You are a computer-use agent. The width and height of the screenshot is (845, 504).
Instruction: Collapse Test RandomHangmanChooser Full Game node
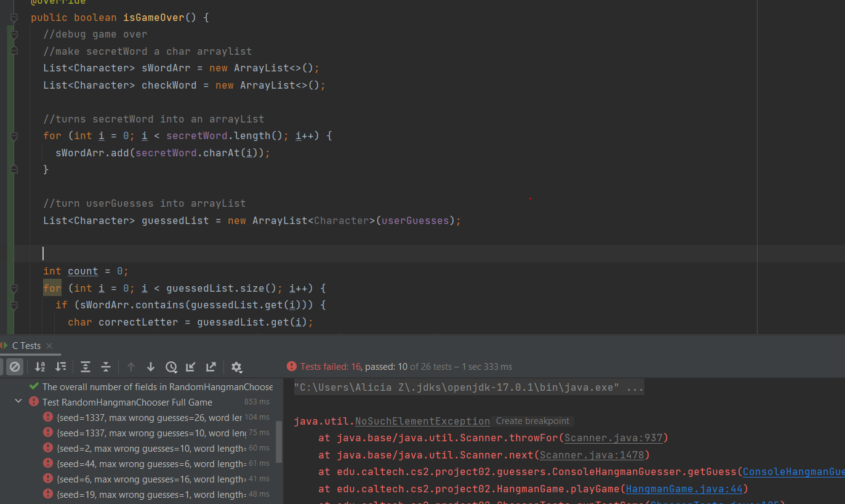coord(18,402)
